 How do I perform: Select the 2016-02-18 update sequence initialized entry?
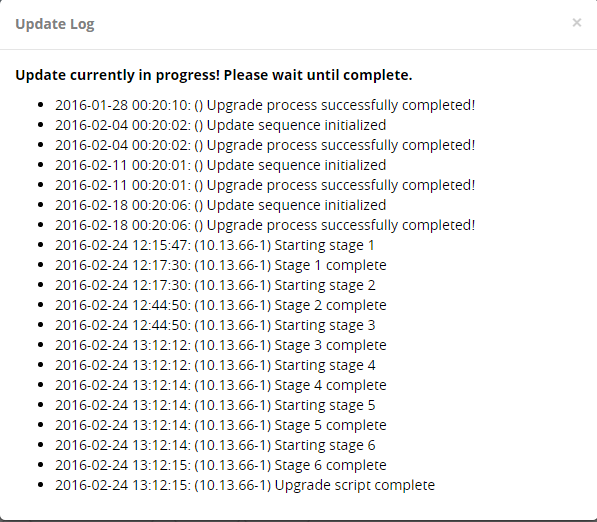tap(220, 205)
